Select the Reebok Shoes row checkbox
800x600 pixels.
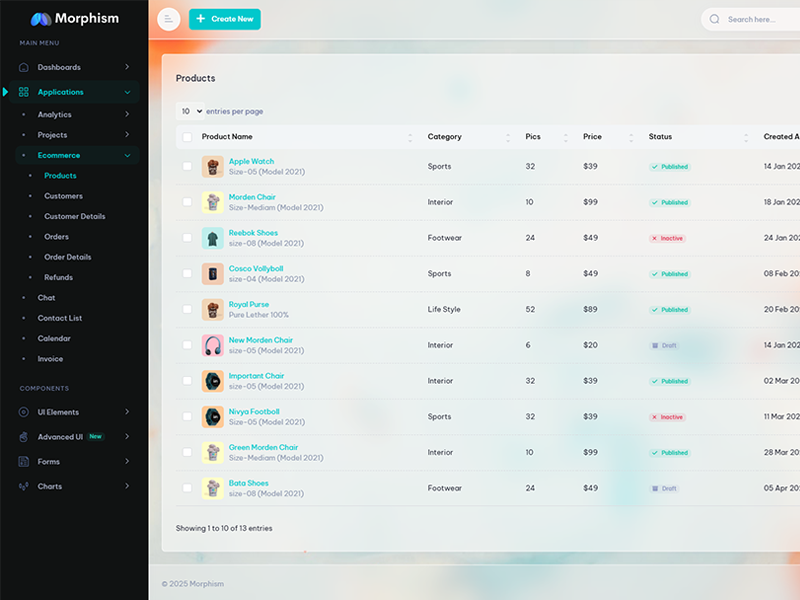pyautogui.click(x=187, y=238)
